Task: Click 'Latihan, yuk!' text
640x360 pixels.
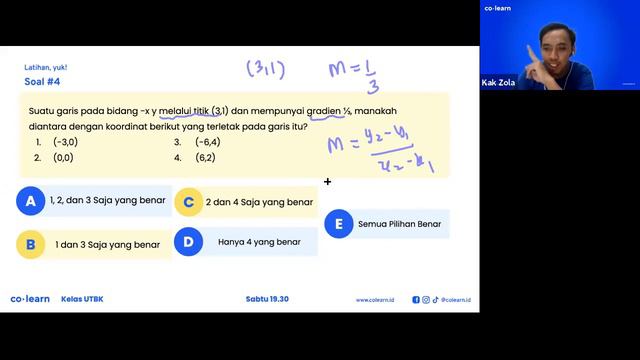Action: 46,67
